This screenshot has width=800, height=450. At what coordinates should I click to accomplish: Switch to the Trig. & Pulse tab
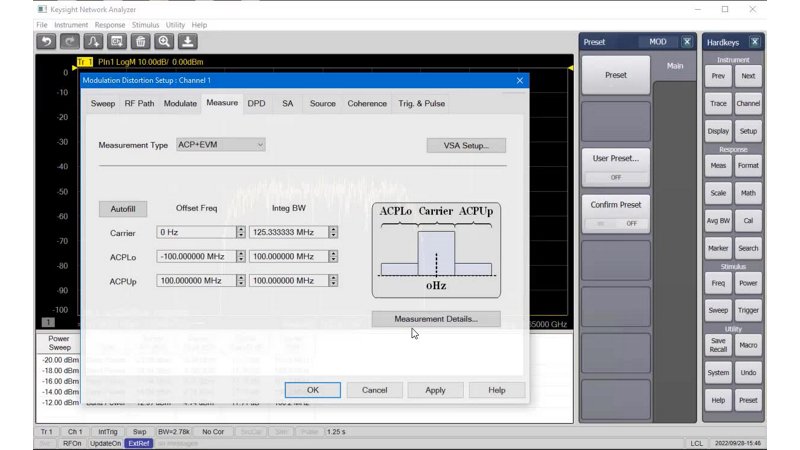pyautogui.click(x=421, y=104)
